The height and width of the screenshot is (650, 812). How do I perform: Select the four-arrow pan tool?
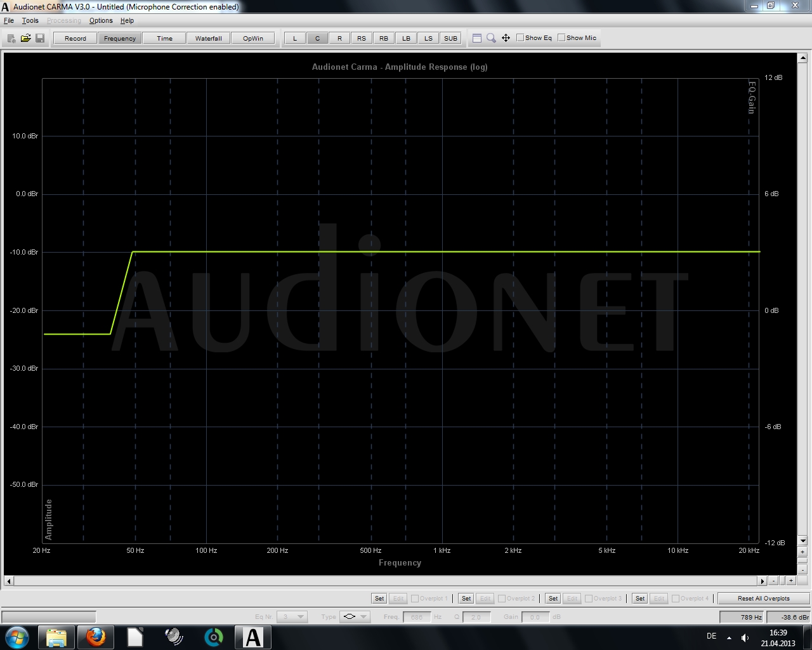506,38
